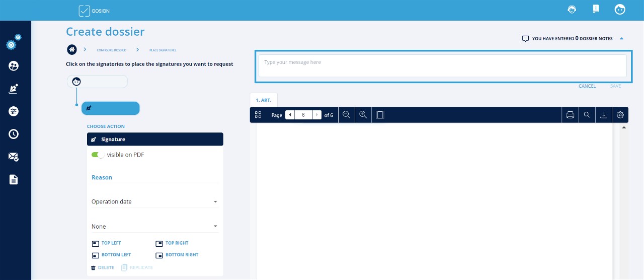
Task: Collapse the dossier notes panel arrow
Action: [621, 39]
